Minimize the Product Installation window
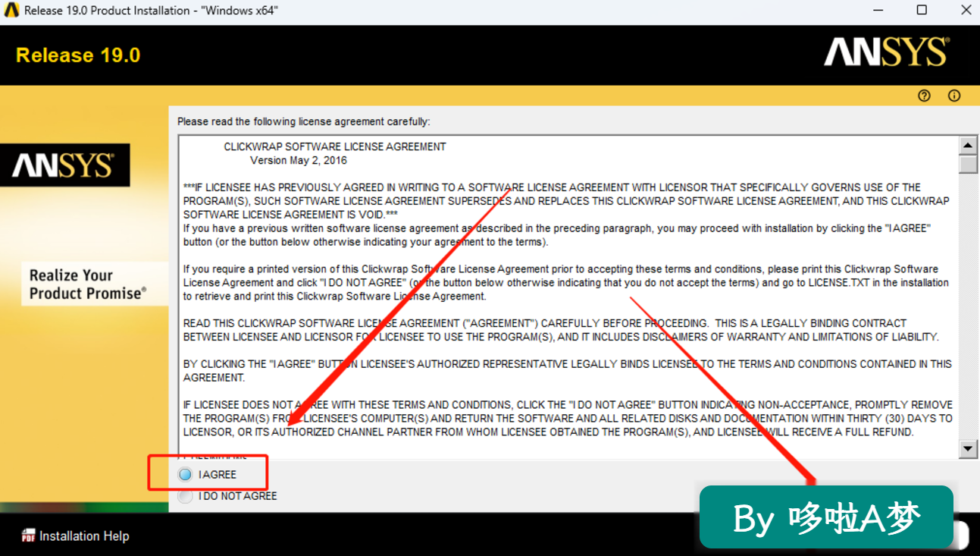This screenshot has width=980, height=556. [x=879, y=11]
